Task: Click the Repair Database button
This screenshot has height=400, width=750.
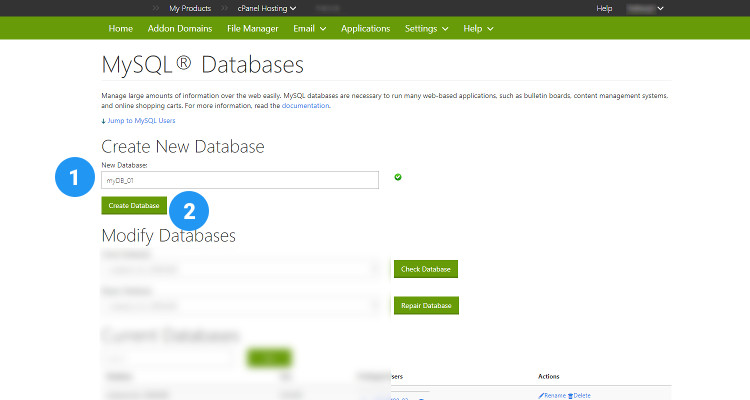Action: (426, 305)
